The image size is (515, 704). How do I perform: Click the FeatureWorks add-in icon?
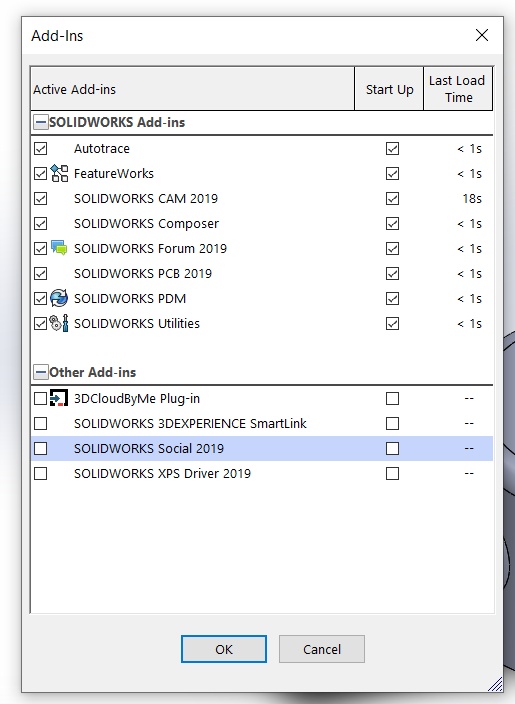(x=59, y=173)
